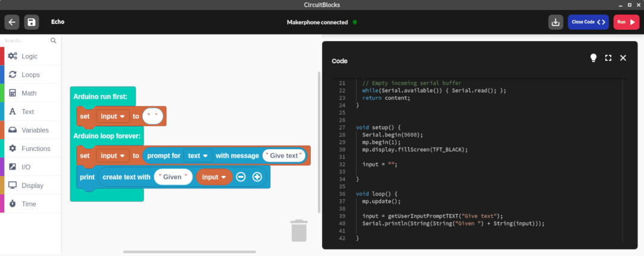644x256 pixels.
Task: Remove a text item with minus icon
Action: point(241,177)
